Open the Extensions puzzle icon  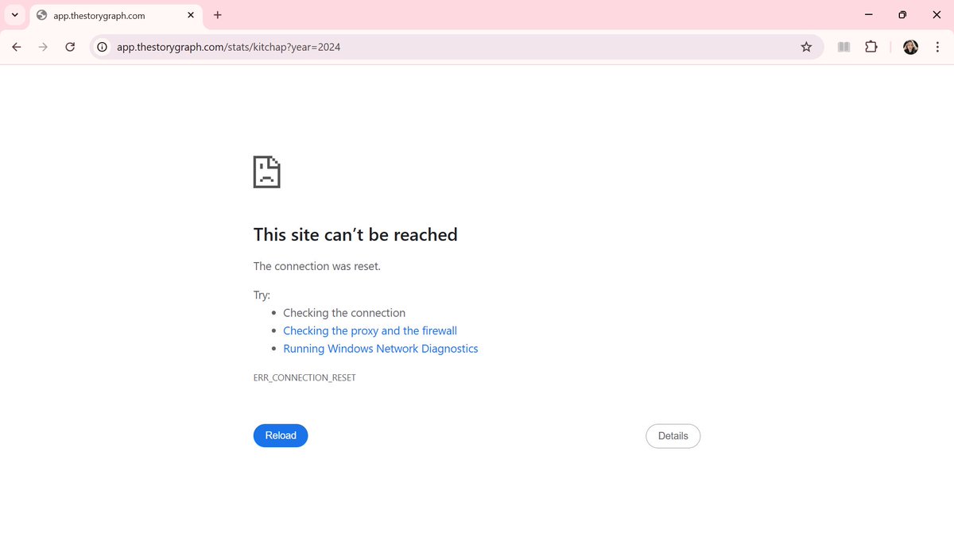click(871, 47)
